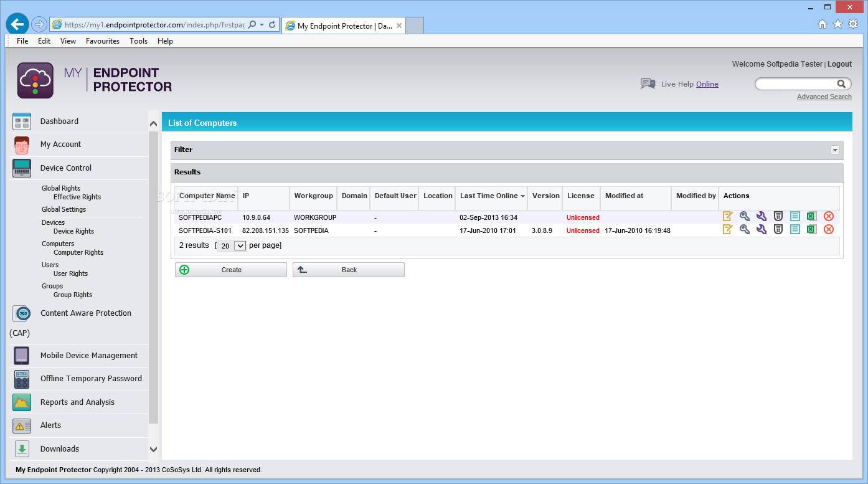Open Global Rights in the sidebar
The width and height of the screenshot is (868, 484).
(61, 188)
